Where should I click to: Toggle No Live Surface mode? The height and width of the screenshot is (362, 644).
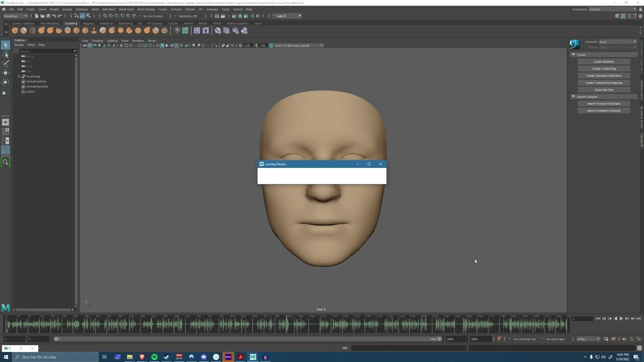coord(153,16)
